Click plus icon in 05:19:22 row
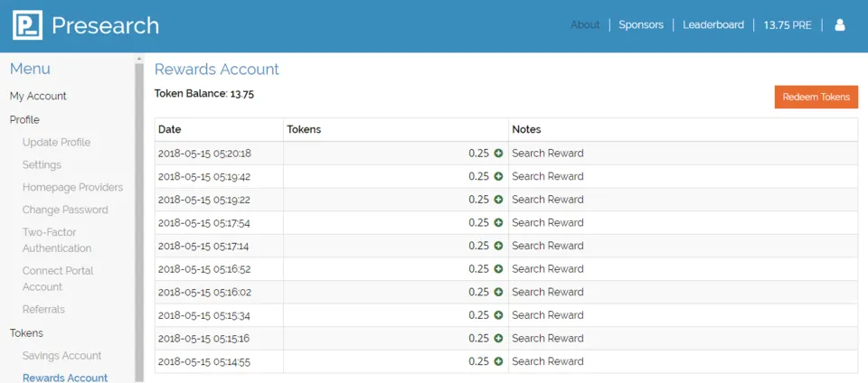 coord(498,200)
